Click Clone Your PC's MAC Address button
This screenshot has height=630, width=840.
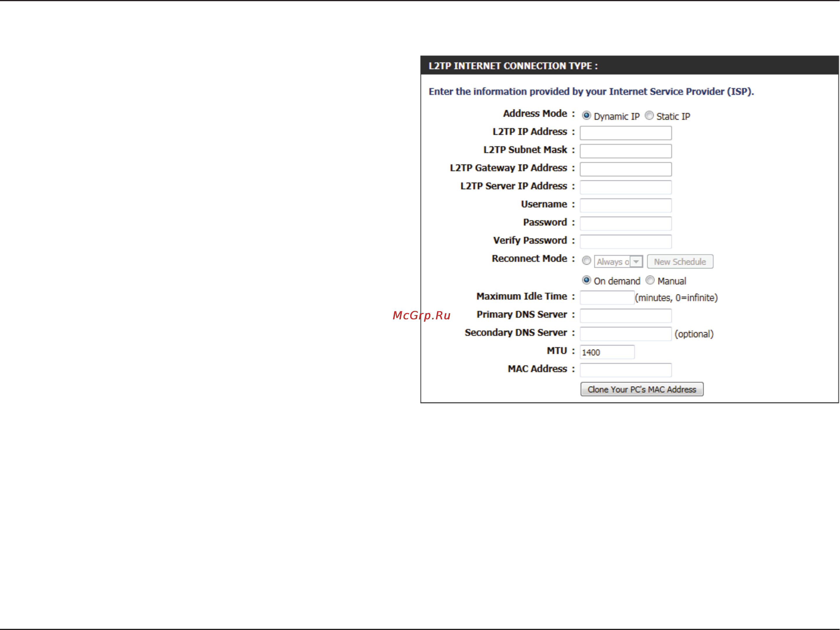click(642, 389)
